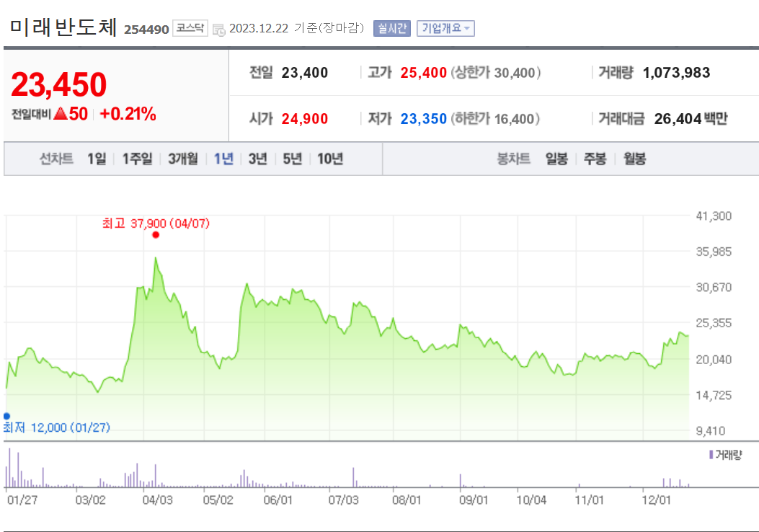Click the red 최고 37,900 peak marker
This screenshot has height=532, width=759.
(x=156, y=235)
